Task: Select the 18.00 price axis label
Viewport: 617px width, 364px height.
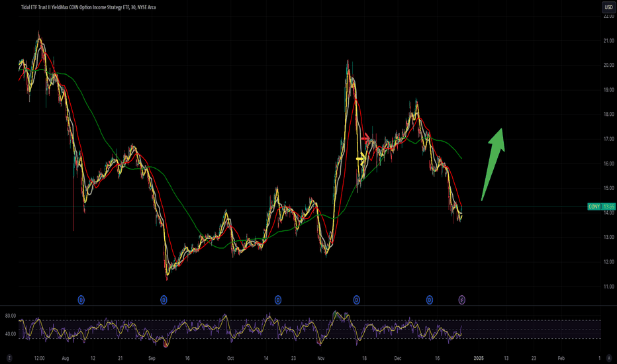Action: click(x=609, y=114)
